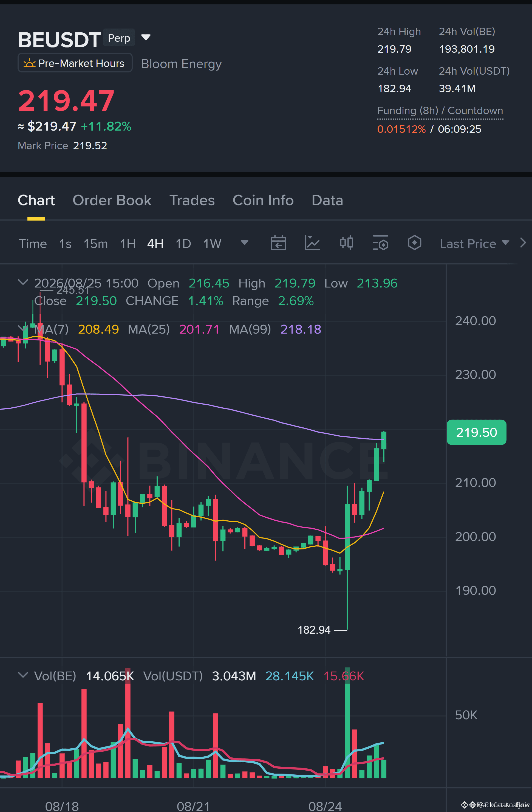This screenshot has height=812, width=532.
Task: Open the Last Price dropdown
Action: point(474,244)
